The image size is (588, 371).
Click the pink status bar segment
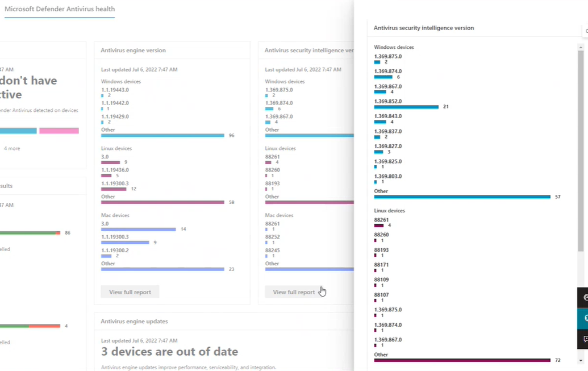click(x=59, y=131)
